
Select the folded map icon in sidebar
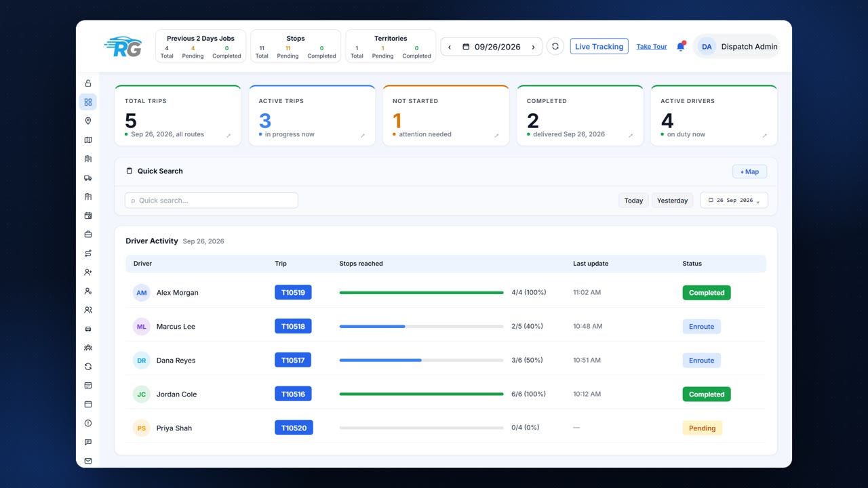(x=87, y=140)
